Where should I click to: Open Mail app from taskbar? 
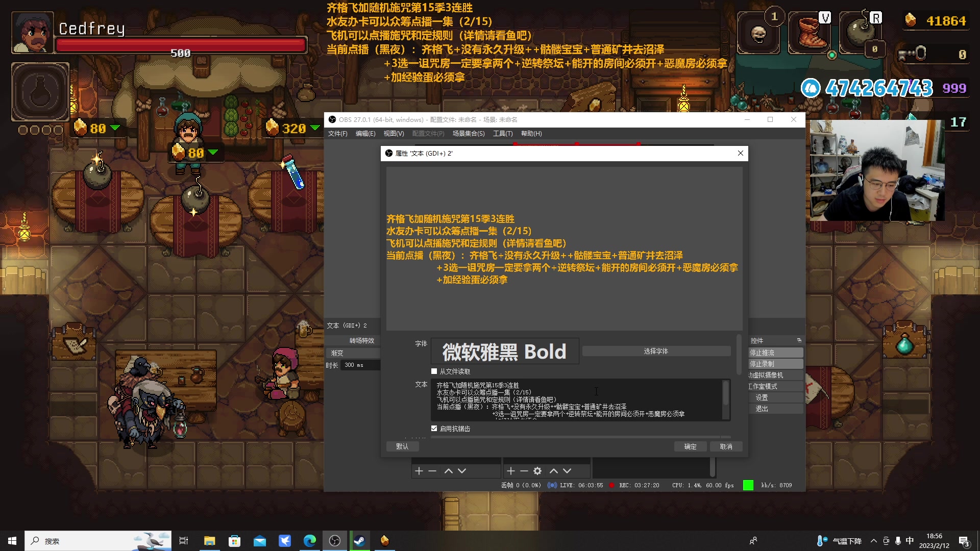coord(260,541)
